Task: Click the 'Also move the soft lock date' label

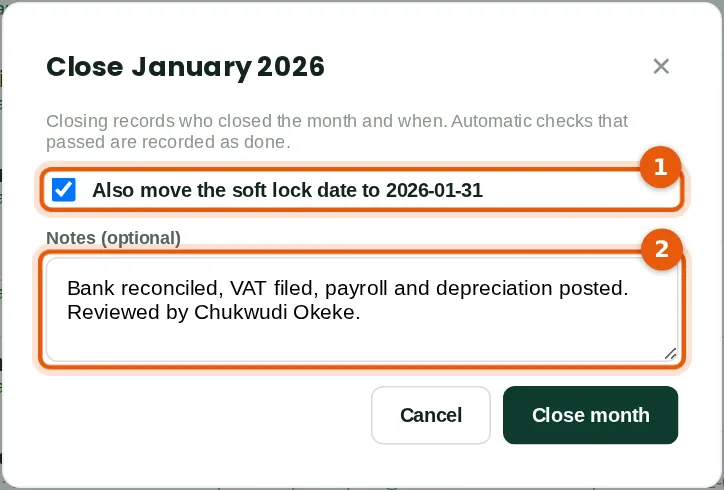Action: [287, 190]
